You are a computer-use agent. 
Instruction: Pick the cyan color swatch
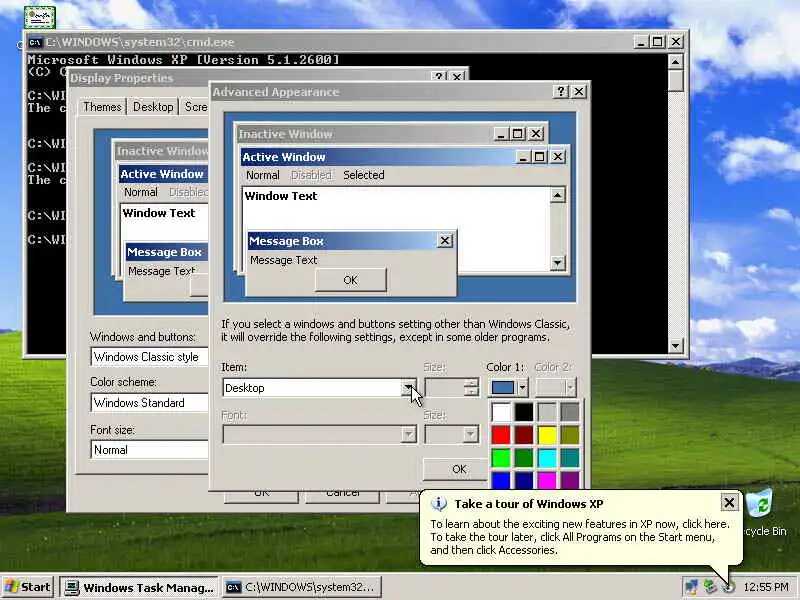(x=547, y=458)
